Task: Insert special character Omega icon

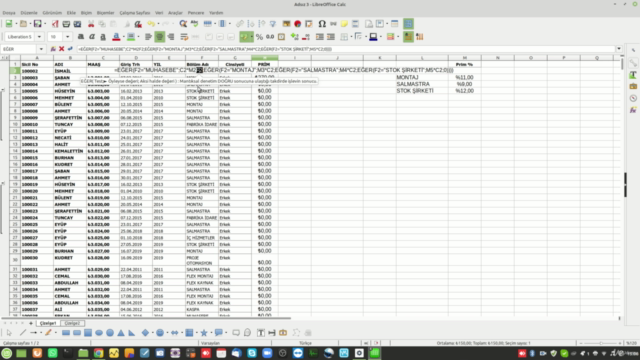Action: pyautogui.click(x=322, y=24)
